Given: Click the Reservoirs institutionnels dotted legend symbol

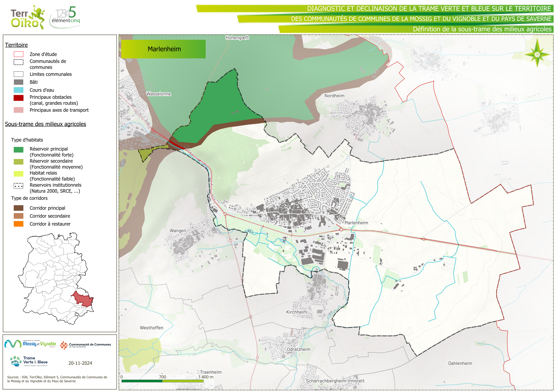Looking at the screenshot, I should point(19,186).
